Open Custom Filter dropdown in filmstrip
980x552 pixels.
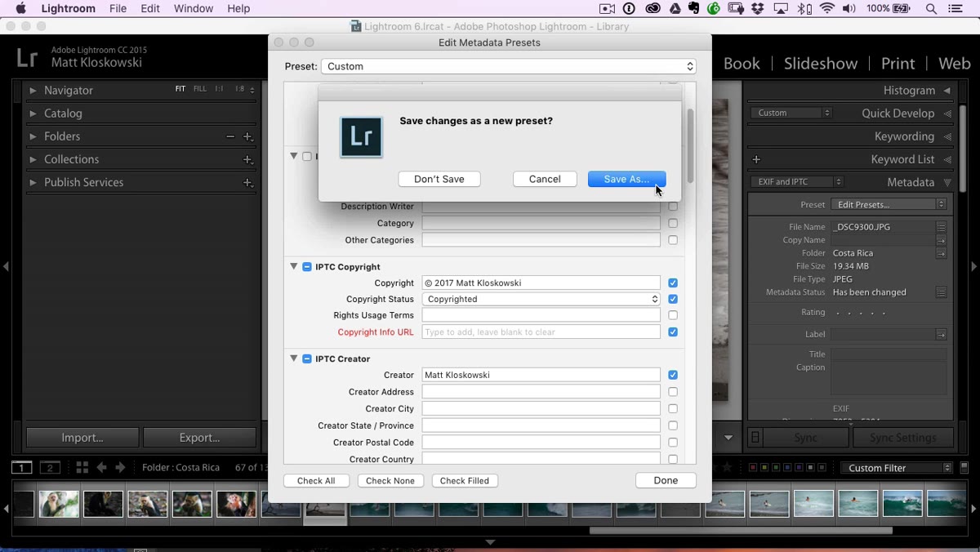tap(896, 468)
